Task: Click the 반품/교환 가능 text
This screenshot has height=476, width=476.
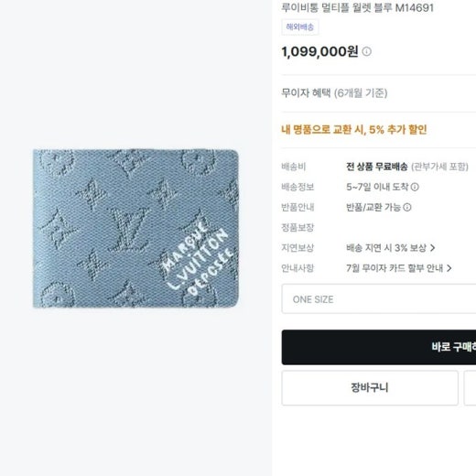Action: tap(373, 207)
